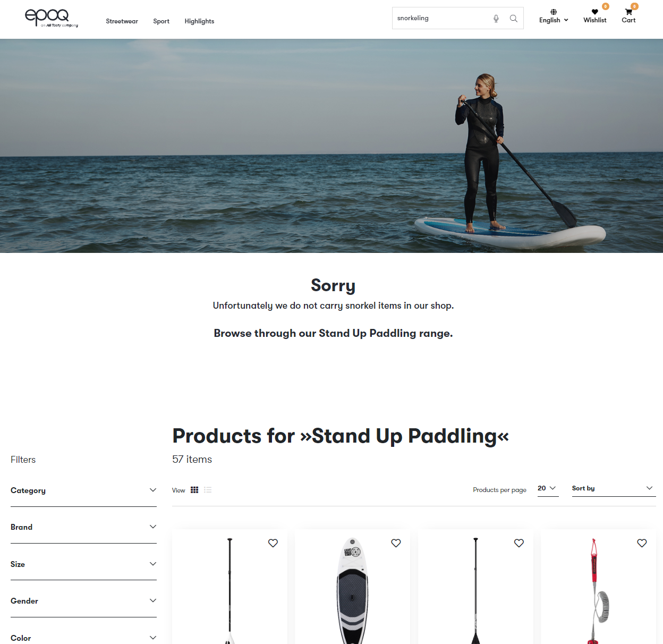Open the Sort by dropdown
This screenshot has height=644, width=663.
pyautogui.click(x=614, y=488)
